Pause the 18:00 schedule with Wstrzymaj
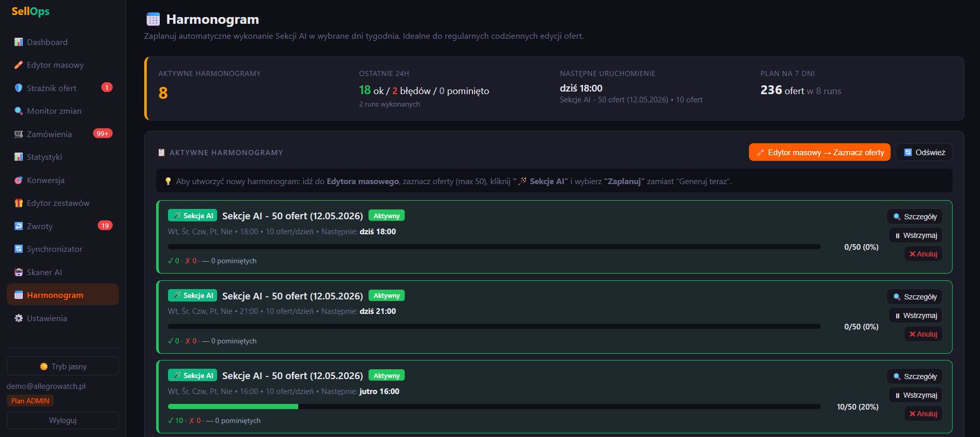The width and height of the screenshot is (980, 437). tap(916, 235)
